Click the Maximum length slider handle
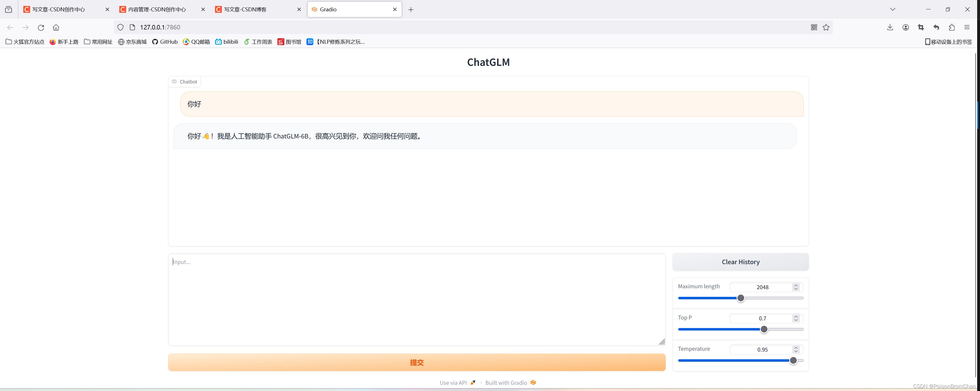Image resolution: width=980 pixels, height=391 pixels. 741,298
